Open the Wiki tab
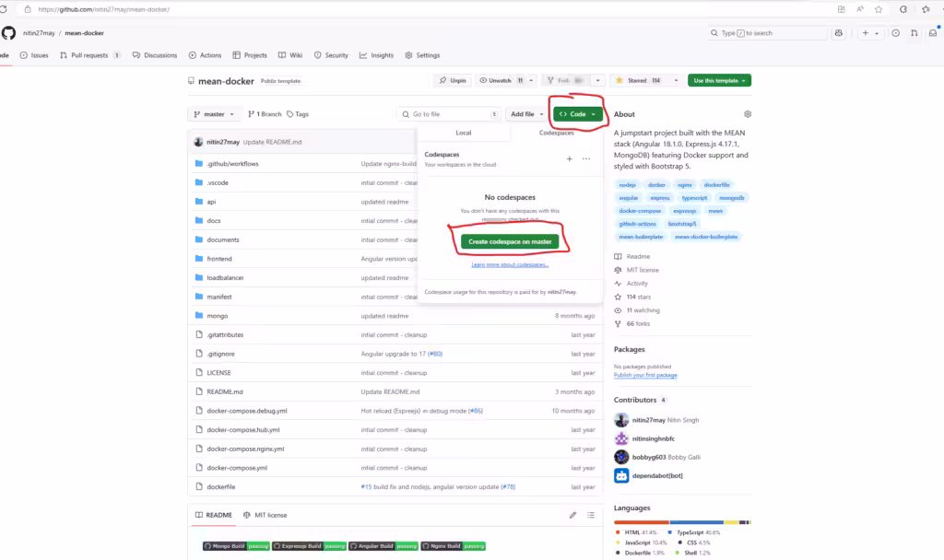This screenshot has width=944, height=560. (x=290, y=55)
